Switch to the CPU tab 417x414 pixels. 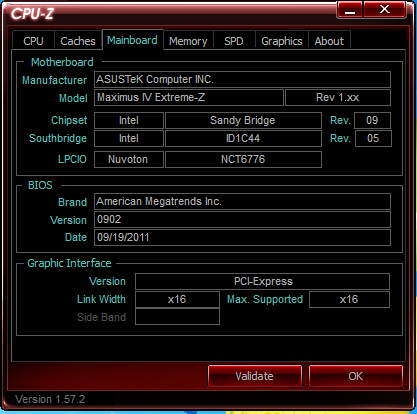coord(33,41)
